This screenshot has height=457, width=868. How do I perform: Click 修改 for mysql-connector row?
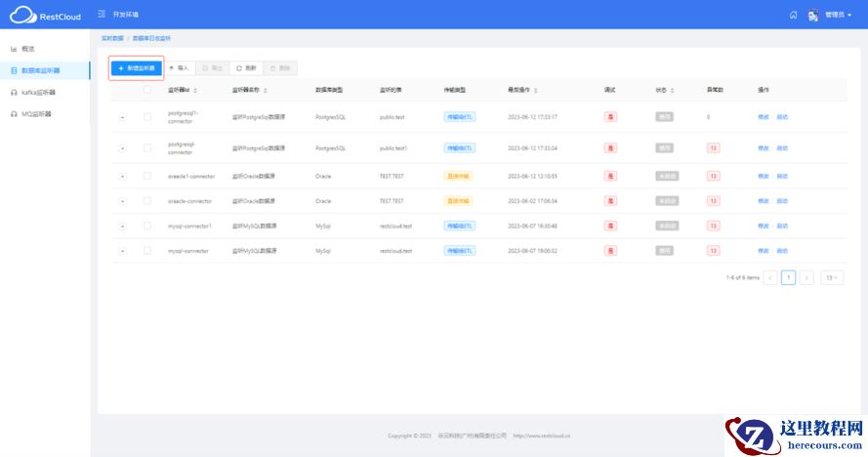[764, 250]
